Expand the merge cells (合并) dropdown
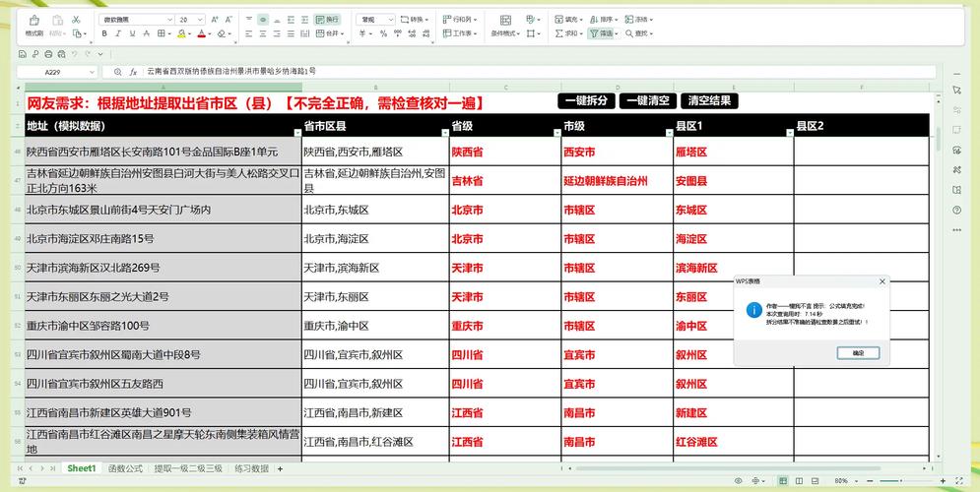 tap(341, 33)
